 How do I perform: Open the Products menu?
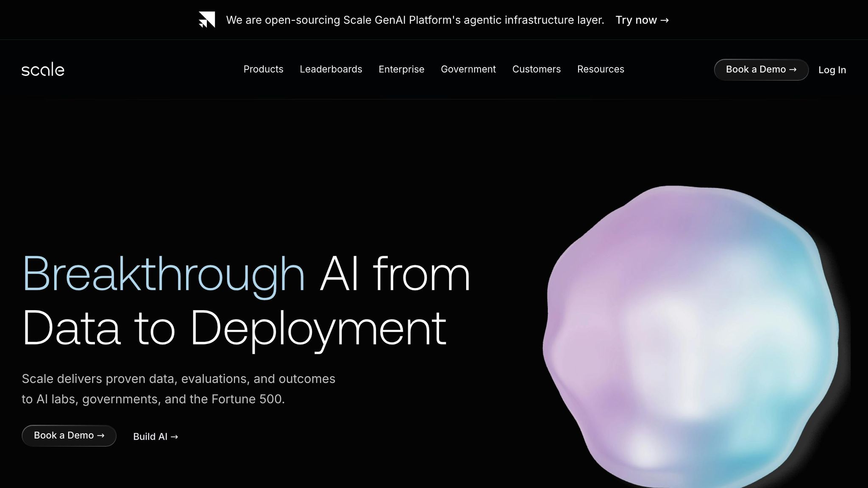[263, 69]
